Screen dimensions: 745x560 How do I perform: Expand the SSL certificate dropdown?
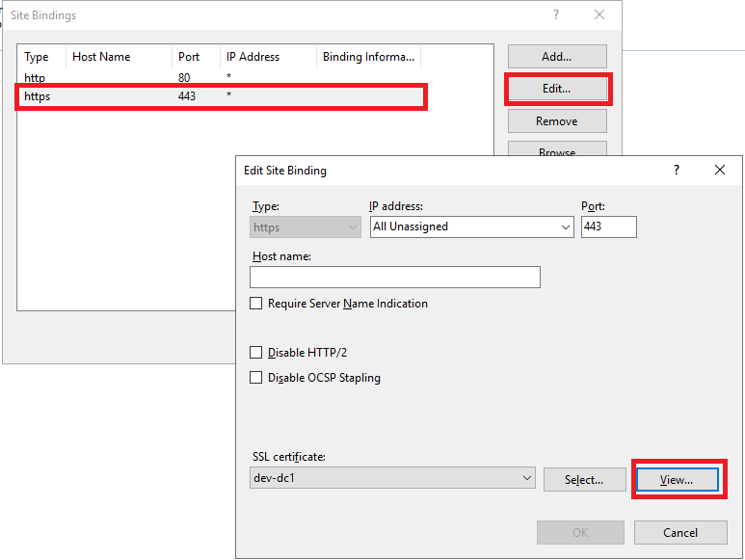pos(526,478)
